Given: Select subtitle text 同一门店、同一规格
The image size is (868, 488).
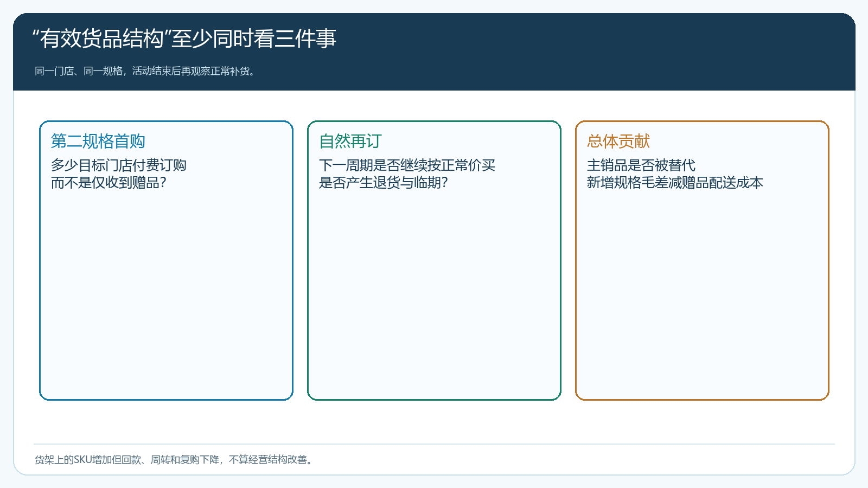Looking at the screenshot, I should 79,71.
